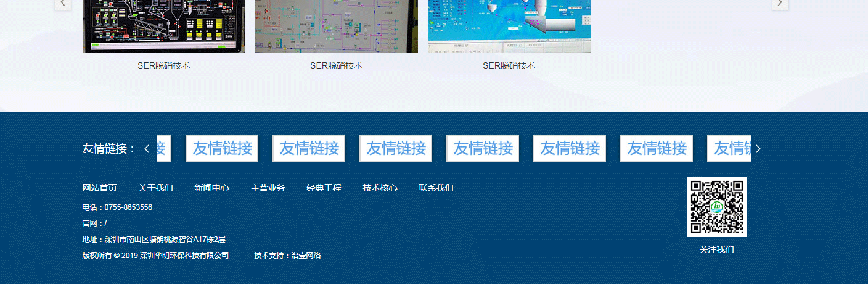
Task: Click the 官网 line in the footer
Action: pos(94,223)
